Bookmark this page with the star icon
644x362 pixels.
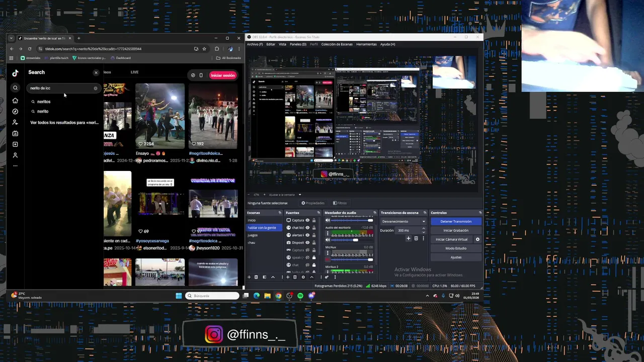[x=204, y=49]
